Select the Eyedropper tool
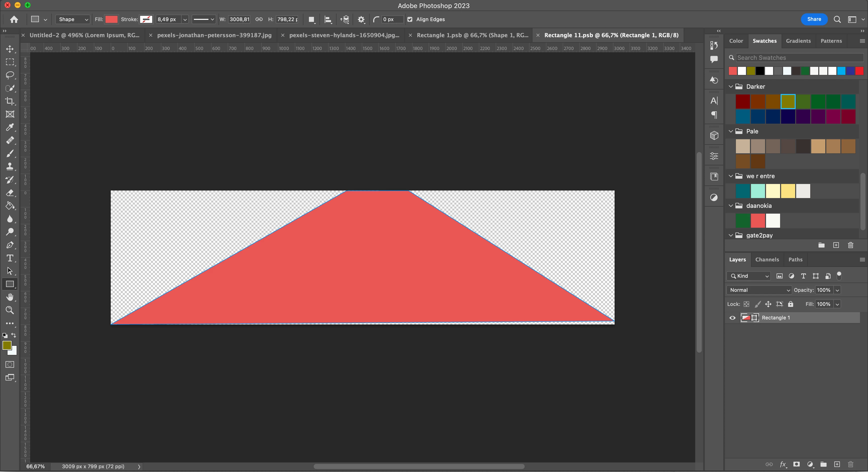The width and height of the screenshot is (868, 472). tap(10, 127)
